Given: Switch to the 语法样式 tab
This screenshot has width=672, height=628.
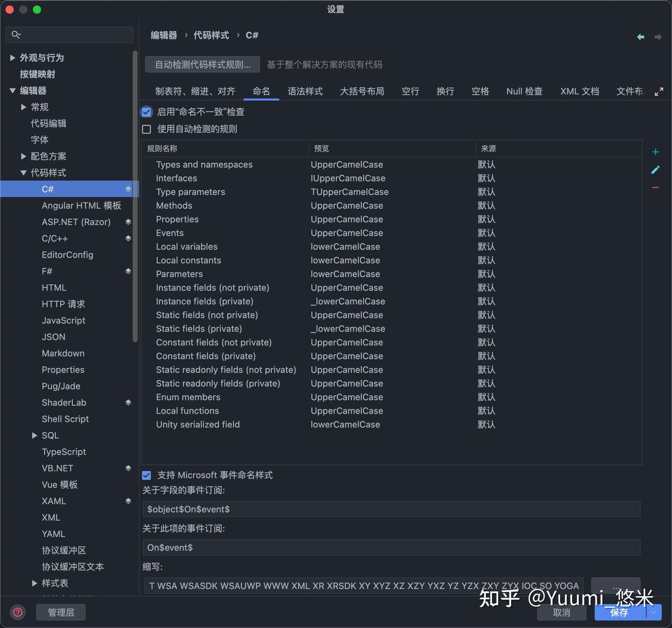Looking at the screenshot, I should 305,91.
